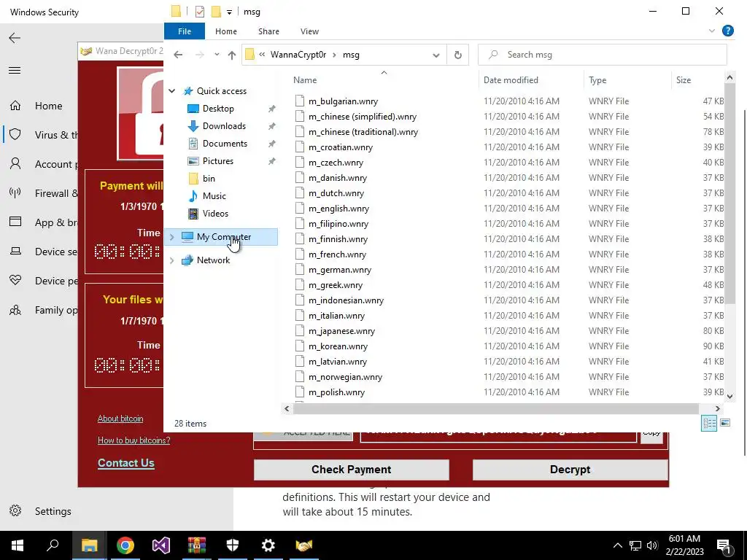The height and width of the screenshot is (560, 747).
Task: Switch to large icons view layout
Action: [725, 422]
